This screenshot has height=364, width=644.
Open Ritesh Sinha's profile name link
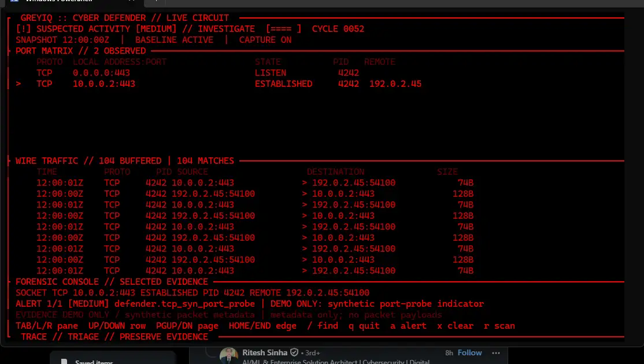[265, 352]
